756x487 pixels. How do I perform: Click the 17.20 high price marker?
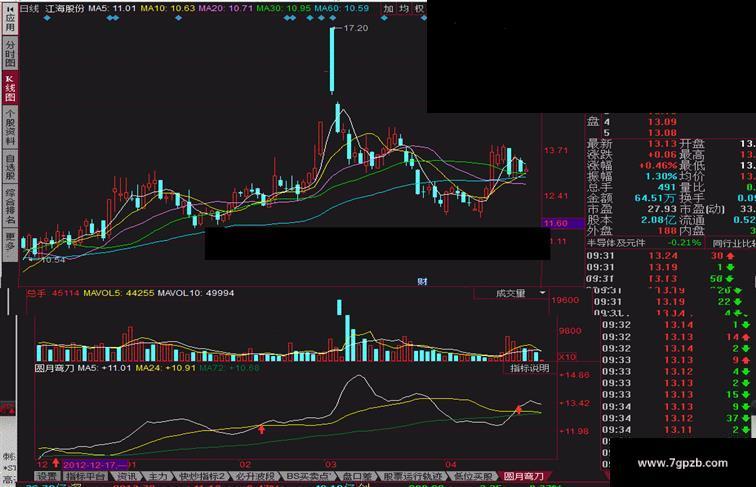click(x=355, y=28)
